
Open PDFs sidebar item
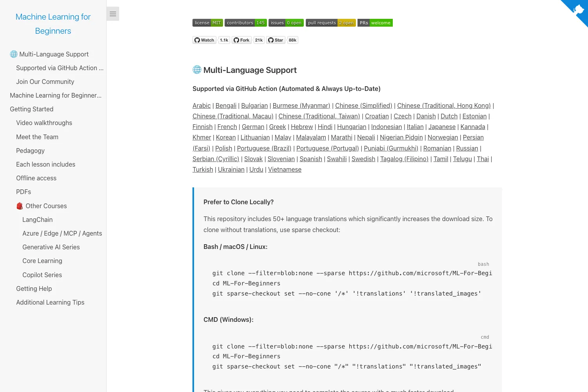(24, 192)
